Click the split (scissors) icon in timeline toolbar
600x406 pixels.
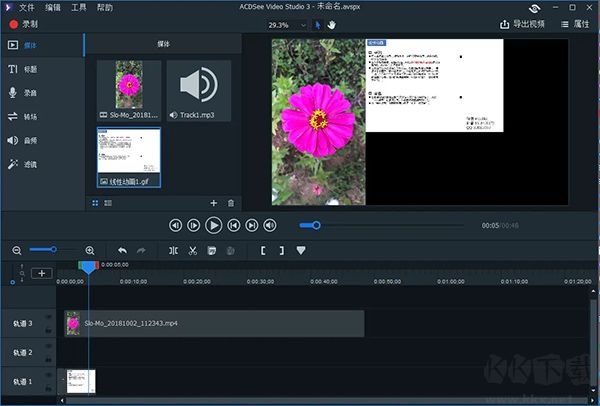click(x=192, y=250)
